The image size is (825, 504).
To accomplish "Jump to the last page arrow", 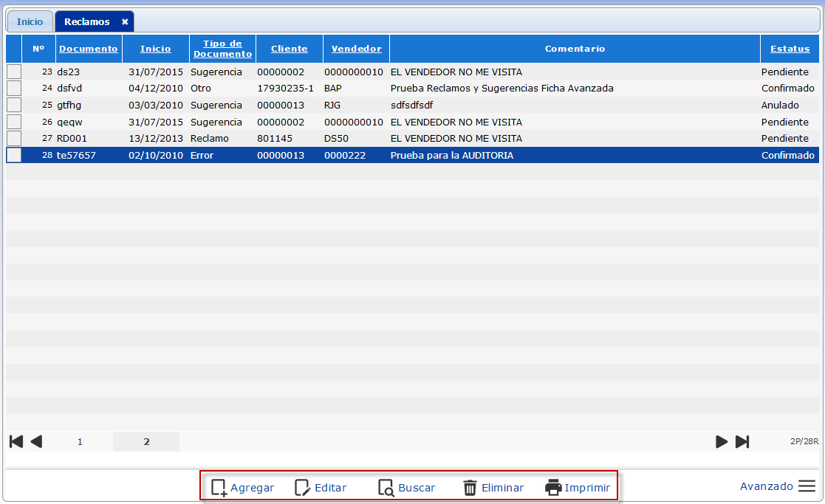I will click(742, 441).
